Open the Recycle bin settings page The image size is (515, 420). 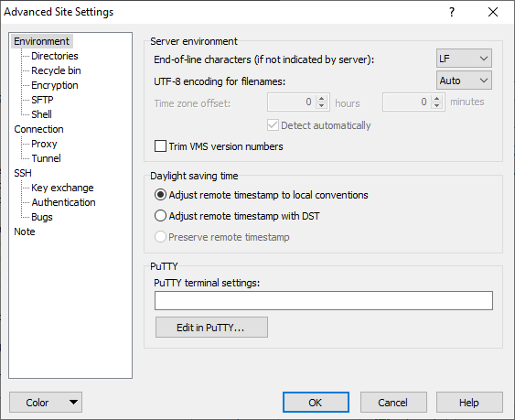[x=56, y=70]
